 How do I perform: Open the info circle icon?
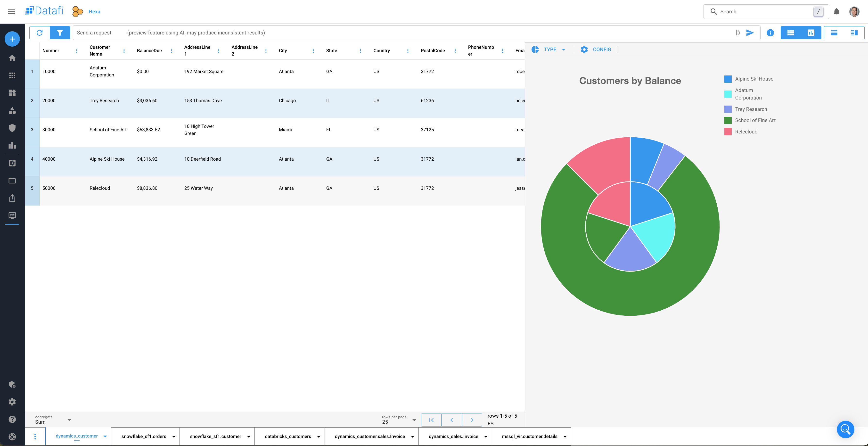point(770,33)
